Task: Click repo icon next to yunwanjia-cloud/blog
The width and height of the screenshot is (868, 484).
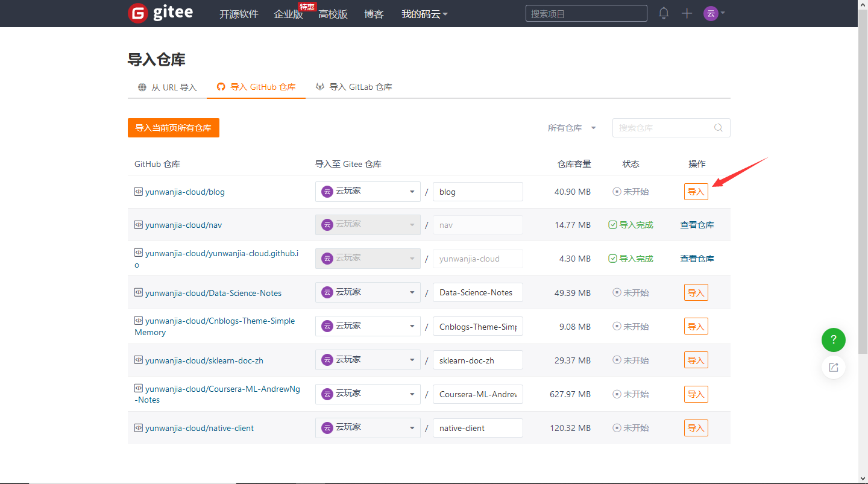Action: click(x=139, y=192)
